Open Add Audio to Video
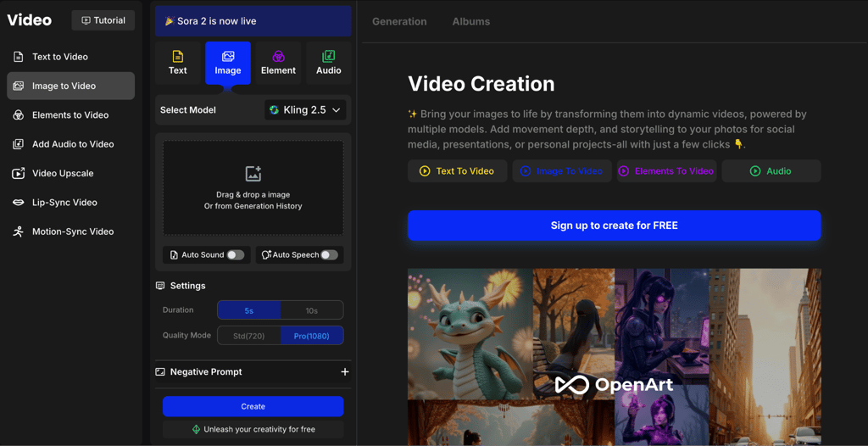This screenshot has height=446, width=868. [x=71, y=144]
